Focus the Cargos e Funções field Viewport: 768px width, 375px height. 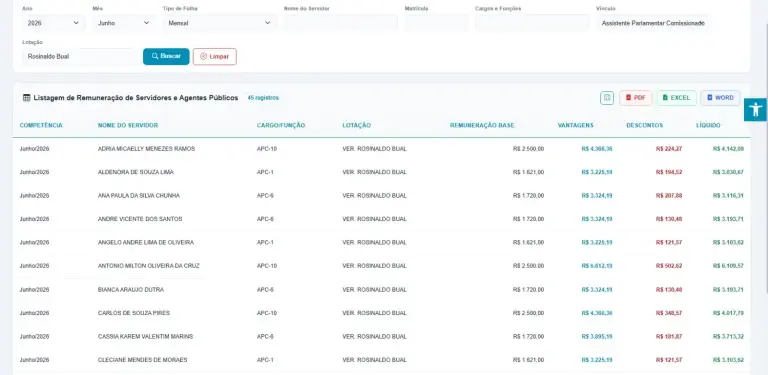click(x=532, y=23)
